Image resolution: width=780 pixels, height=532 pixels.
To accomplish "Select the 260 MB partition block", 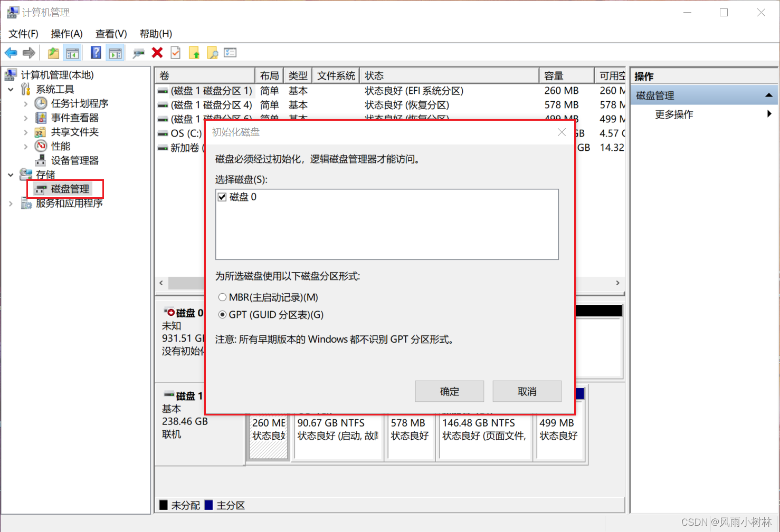I will (x=269, y=437).
